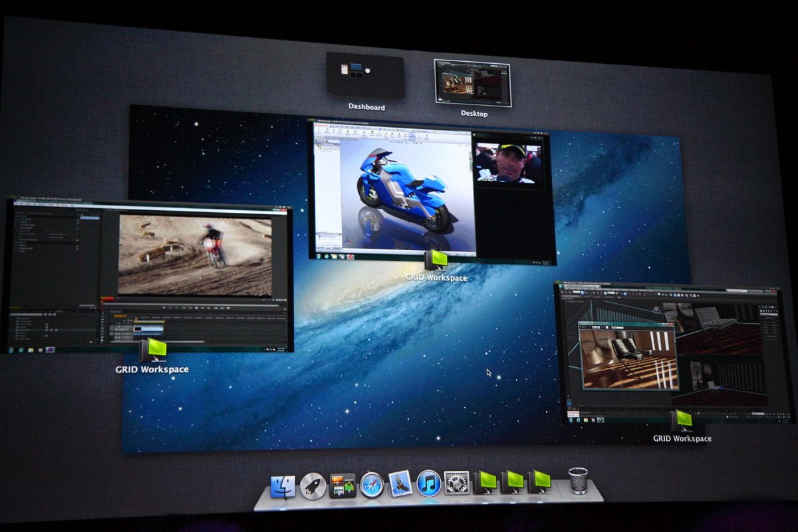Click Windows Start orb in video editing window
Screen dimensions: 798x532
11,350
